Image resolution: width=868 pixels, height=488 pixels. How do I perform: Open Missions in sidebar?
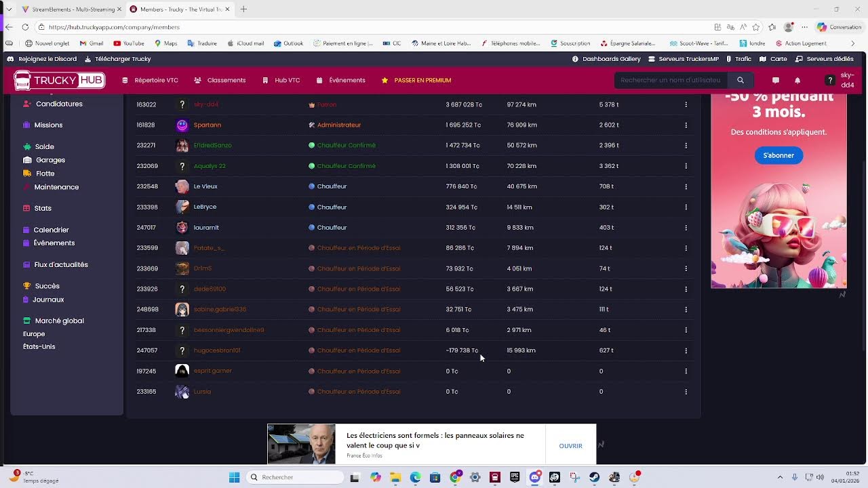(43, 125)
